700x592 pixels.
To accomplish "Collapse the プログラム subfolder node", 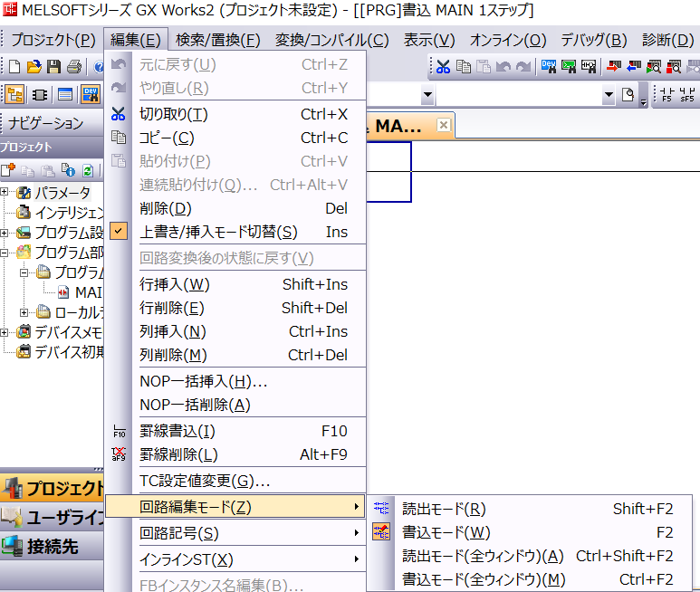I will point(24,272).
